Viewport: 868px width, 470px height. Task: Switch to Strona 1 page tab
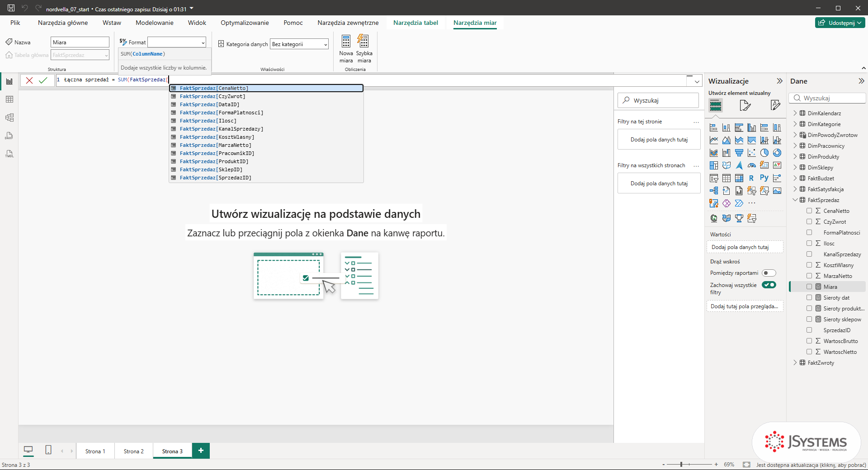95,451
